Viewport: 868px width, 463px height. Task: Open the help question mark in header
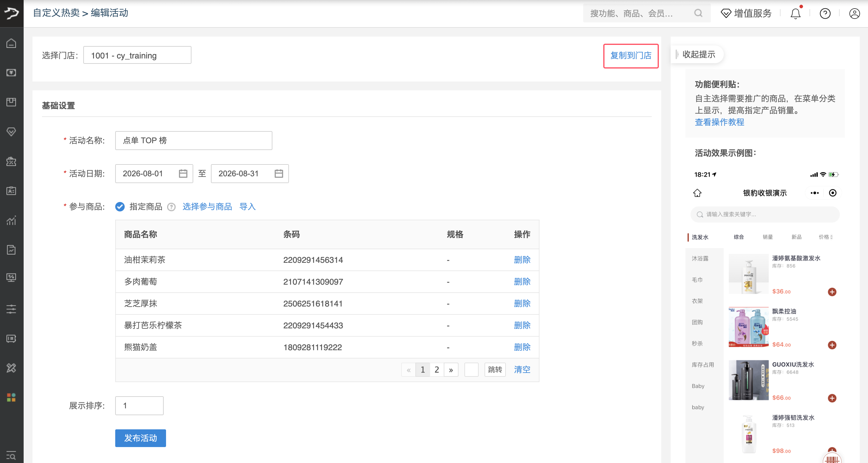(x=825, y=14)
